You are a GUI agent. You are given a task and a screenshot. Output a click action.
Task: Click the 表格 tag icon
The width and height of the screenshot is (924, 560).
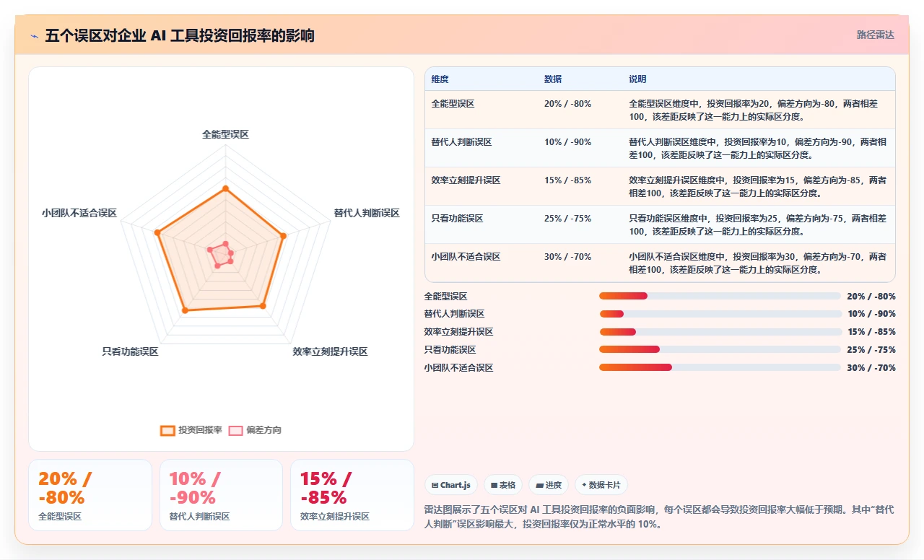tap(494, 486)
